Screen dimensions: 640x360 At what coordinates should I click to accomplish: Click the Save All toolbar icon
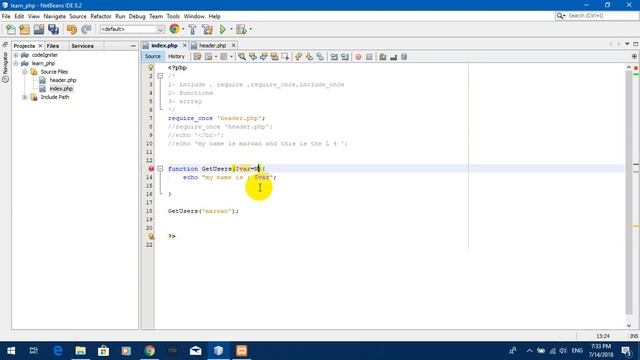coord(53,29)
